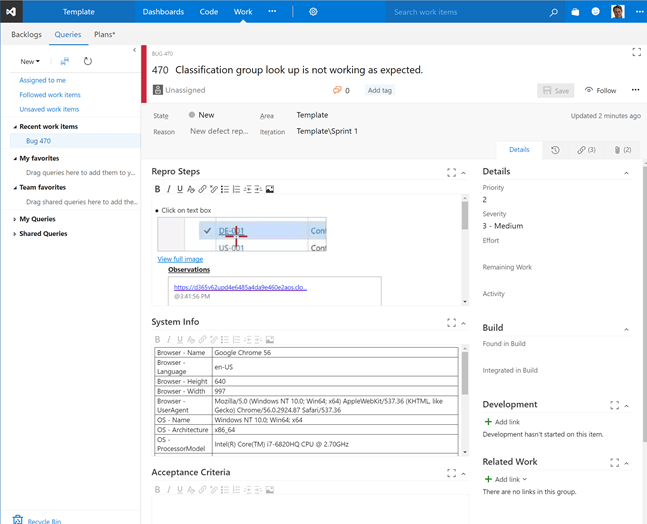Open the New dropdown in queries pane

coord(30,61)
